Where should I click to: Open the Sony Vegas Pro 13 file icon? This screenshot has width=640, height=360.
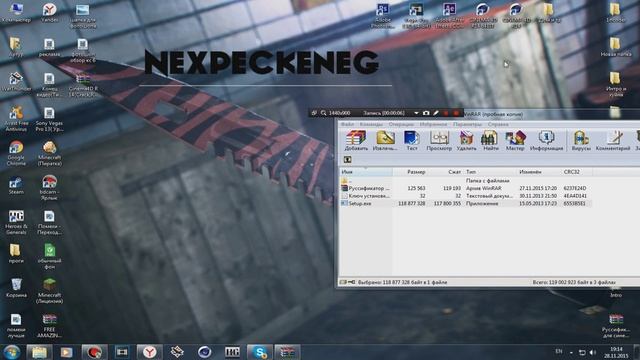tap(49, 119)
